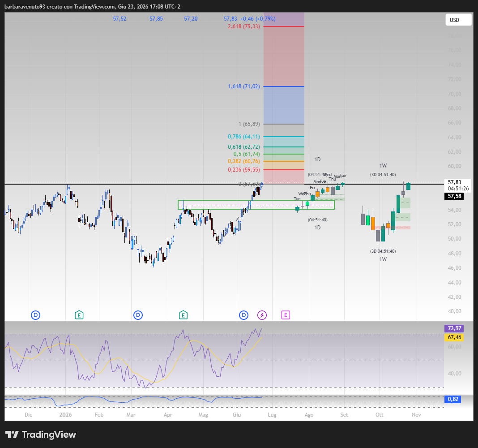Click the 2026 label on time axis

(65, 415)
